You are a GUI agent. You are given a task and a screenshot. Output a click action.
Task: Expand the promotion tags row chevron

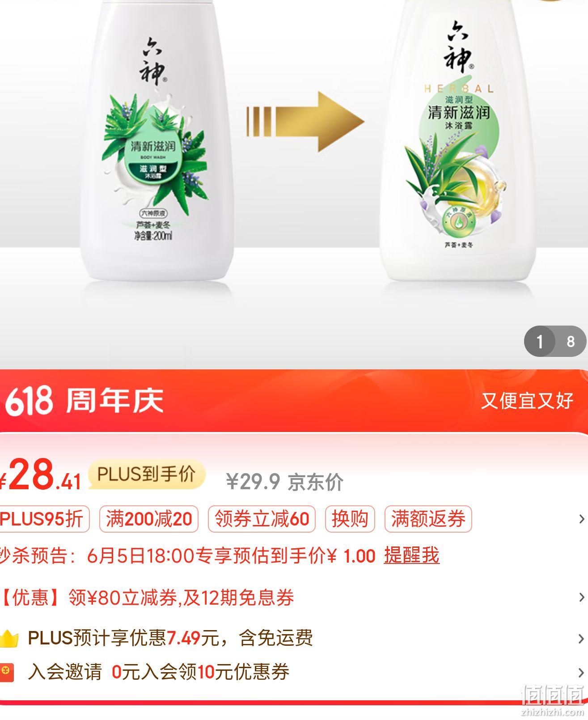tap(581, 519)
